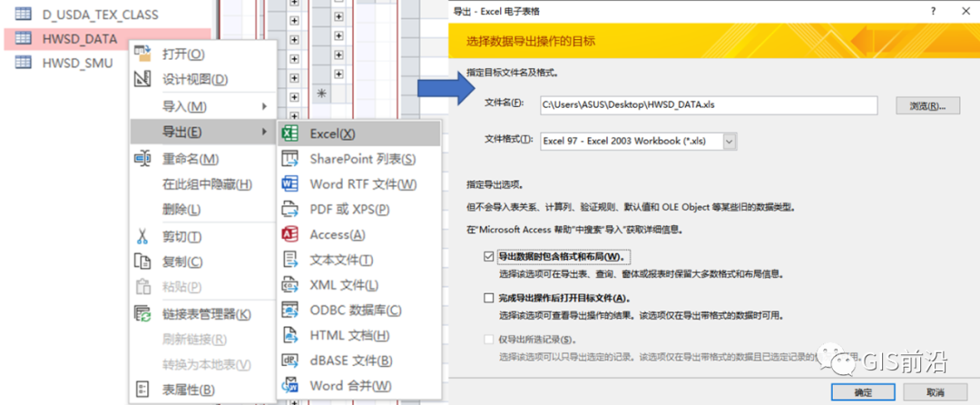Click the SharePoint list icon
Image resolution: width=980 pixels, height=405 pixels.
[x=290, y=159]
